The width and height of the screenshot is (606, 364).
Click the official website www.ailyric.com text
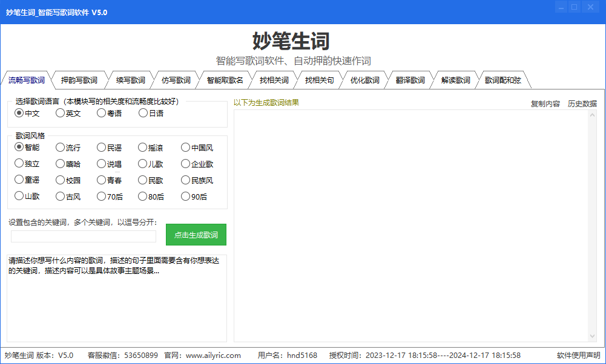(213, 356)
